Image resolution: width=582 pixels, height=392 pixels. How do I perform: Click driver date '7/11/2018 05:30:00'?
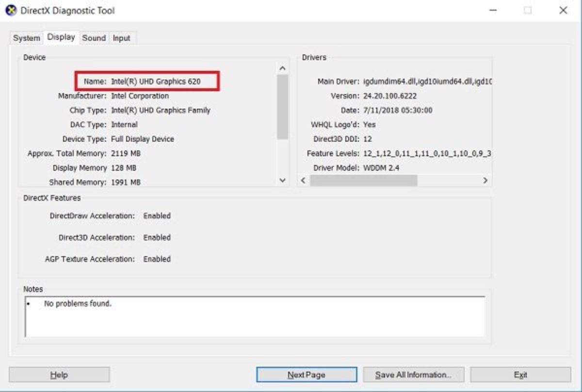(x=398, y=110)
